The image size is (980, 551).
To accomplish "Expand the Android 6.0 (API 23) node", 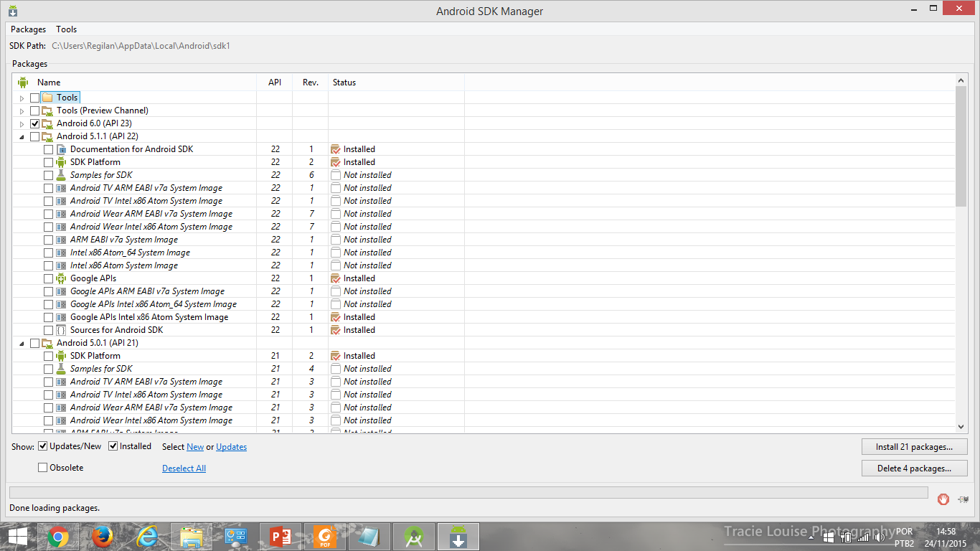I will click(22, 123).
